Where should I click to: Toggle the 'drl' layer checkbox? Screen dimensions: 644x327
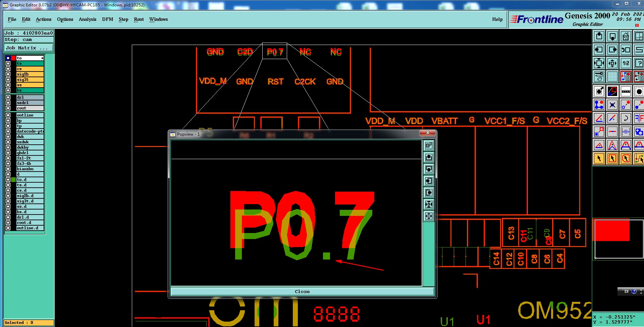click(x=8, y=97)
